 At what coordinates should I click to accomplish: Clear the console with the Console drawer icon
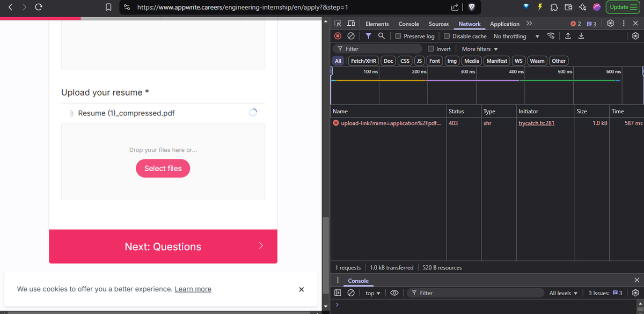pos(350,293)
